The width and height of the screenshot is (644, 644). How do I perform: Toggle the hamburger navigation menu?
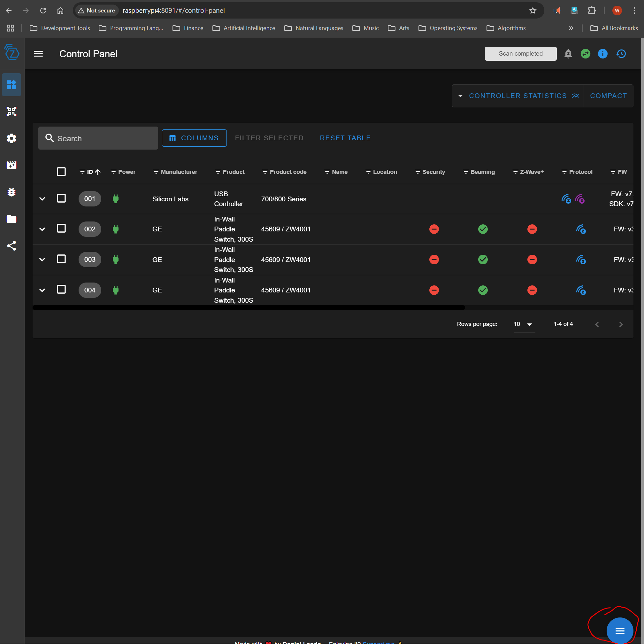[38, 54]
